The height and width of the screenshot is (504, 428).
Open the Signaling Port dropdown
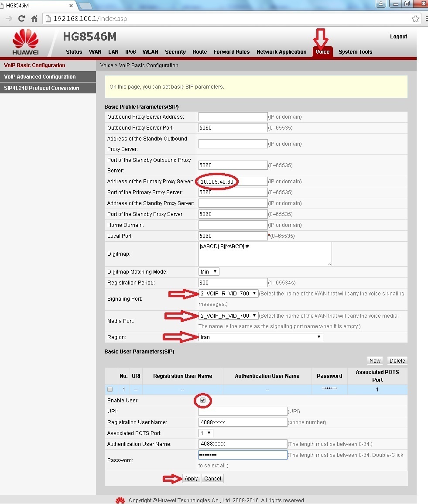pos(229,293)
